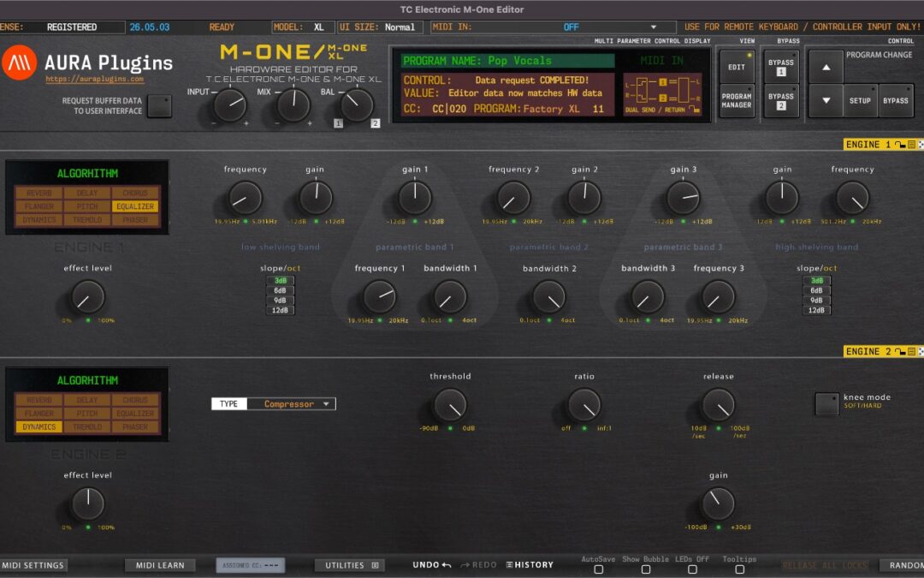
Task: Open the MIDI IN dropdown
Action: 553,27
